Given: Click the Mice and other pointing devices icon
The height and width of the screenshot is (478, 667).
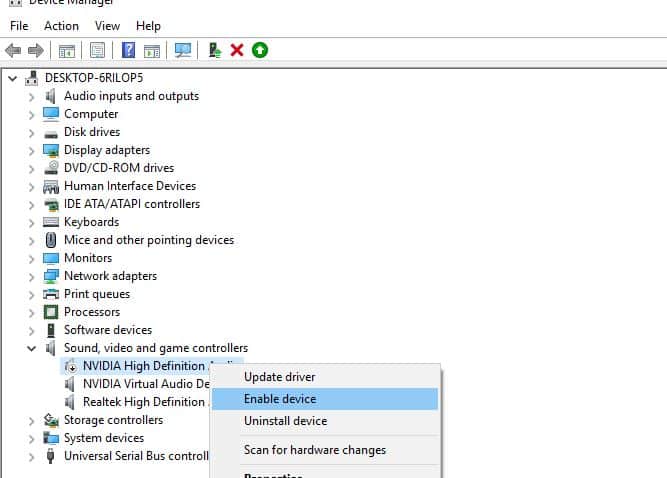Looking at the screenshot, I should pos(51,240).
